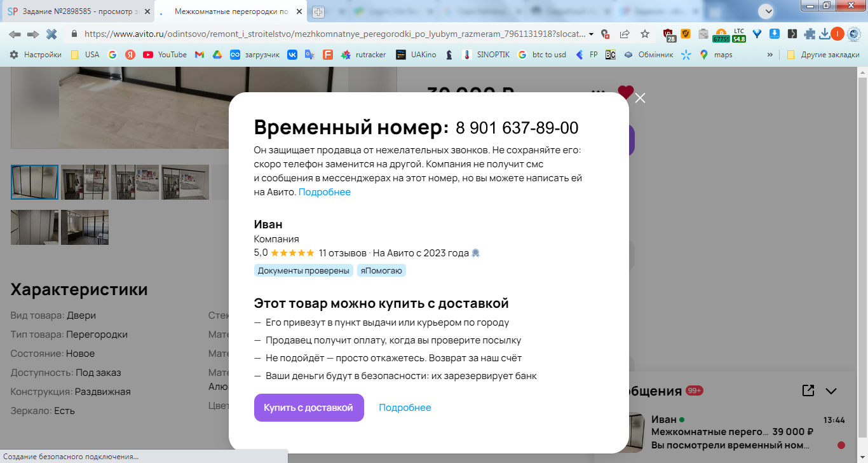Open the Google bookmark icon

[112, 55]
